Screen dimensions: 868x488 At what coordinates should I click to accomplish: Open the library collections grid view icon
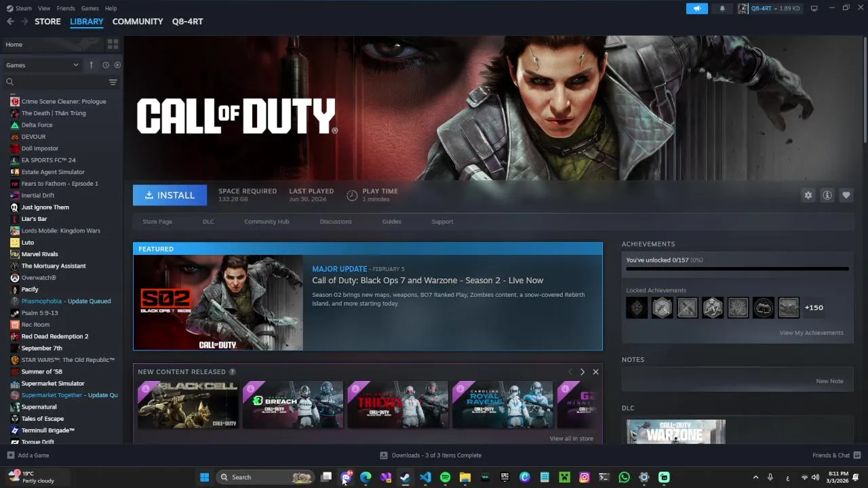pos(113,44)
